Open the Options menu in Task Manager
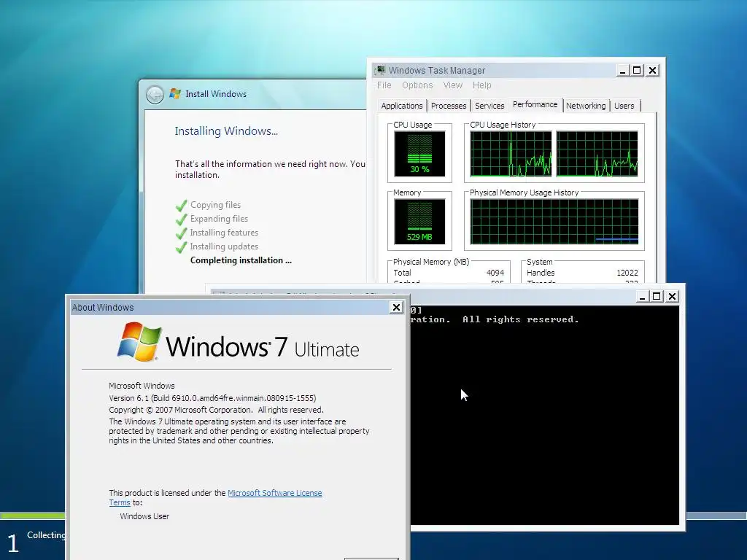 [x=417, y=85]
